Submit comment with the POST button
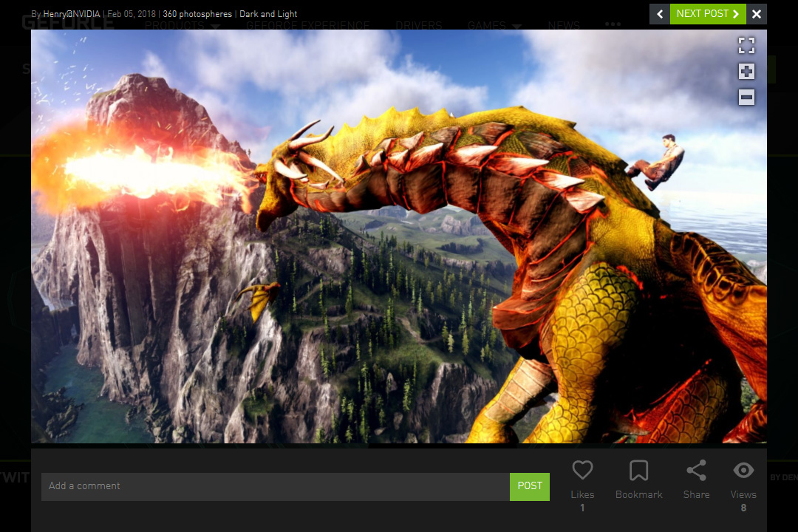Screen dimensions: 798x532 pyautogui.click(x=530, y=486)
